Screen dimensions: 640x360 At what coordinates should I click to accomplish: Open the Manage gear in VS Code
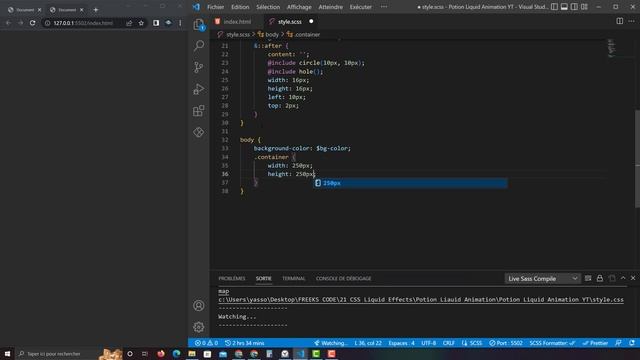pos(199,327)
